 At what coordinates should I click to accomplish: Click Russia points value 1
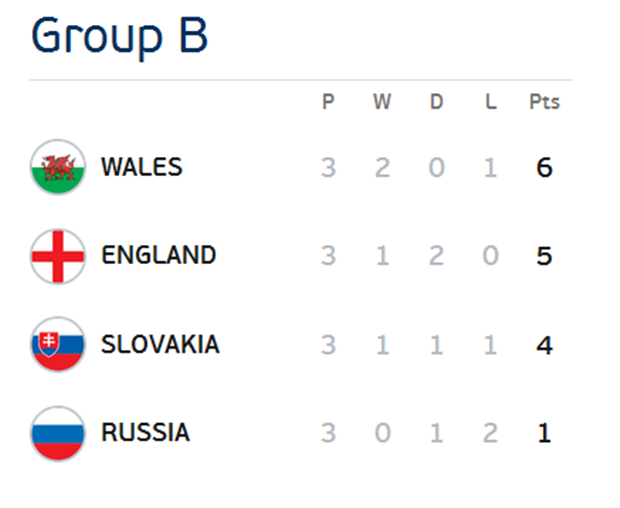click(544, 433)
